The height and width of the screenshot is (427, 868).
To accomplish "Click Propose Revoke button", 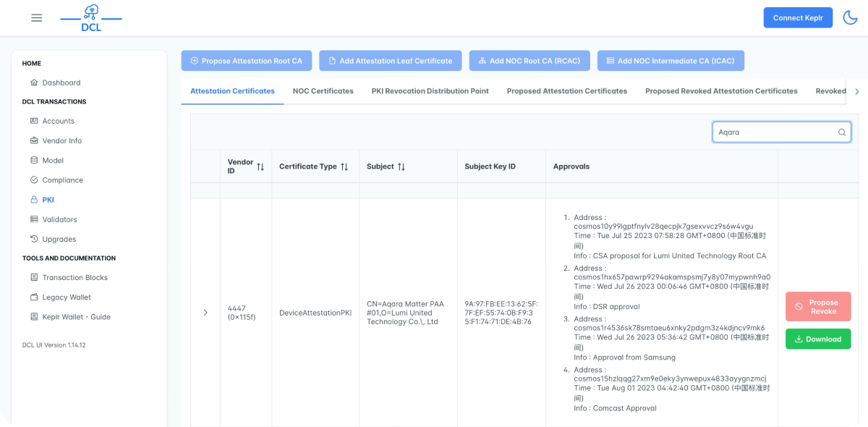I will tap(817, 307).
